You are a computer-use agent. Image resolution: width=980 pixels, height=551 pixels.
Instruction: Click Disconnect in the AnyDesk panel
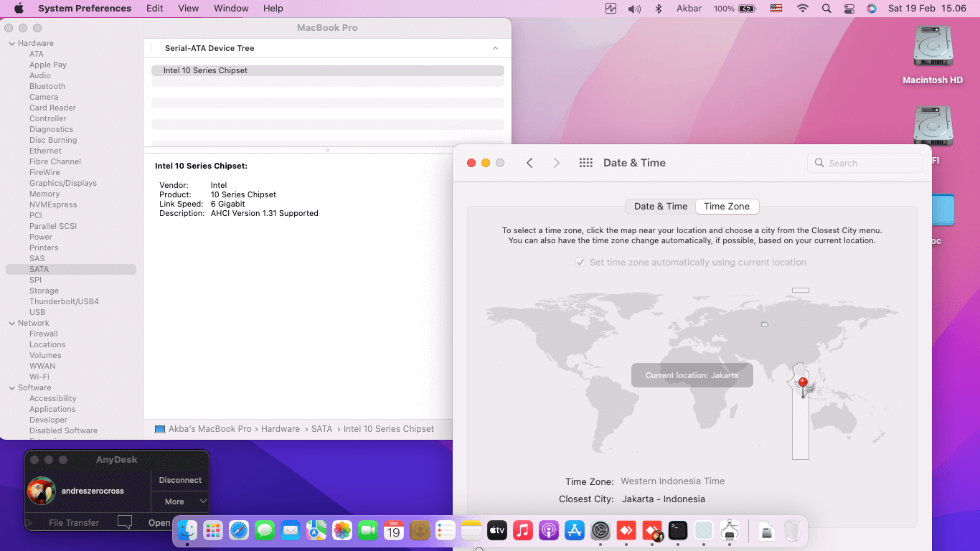[x=180, y=480]
